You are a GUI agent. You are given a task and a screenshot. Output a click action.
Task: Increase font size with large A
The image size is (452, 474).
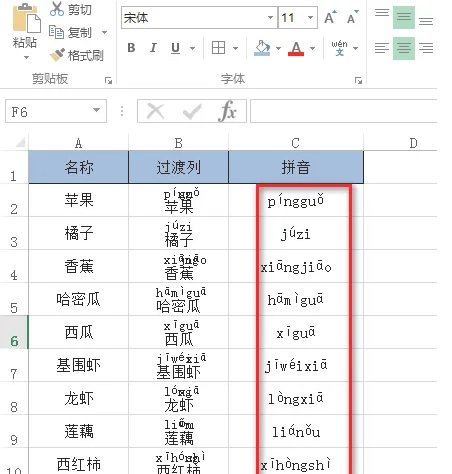(x=330, y=17)
